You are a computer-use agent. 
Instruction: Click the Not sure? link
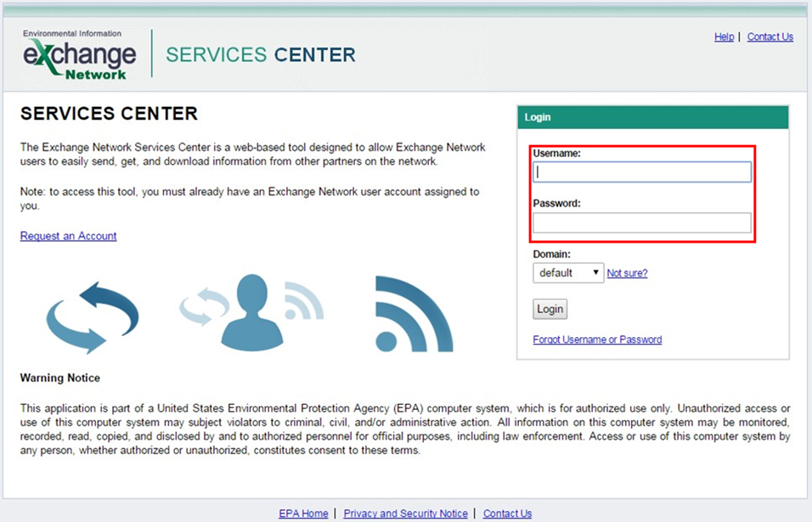pyautogui.click(x=627, y=272)
